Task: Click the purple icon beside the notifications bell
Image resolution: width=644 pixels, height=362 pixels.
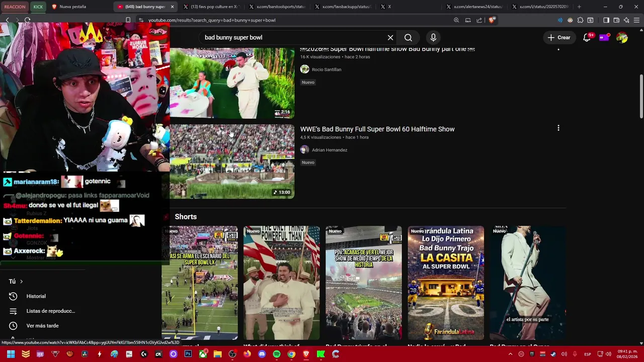Action: pos(604,38)
